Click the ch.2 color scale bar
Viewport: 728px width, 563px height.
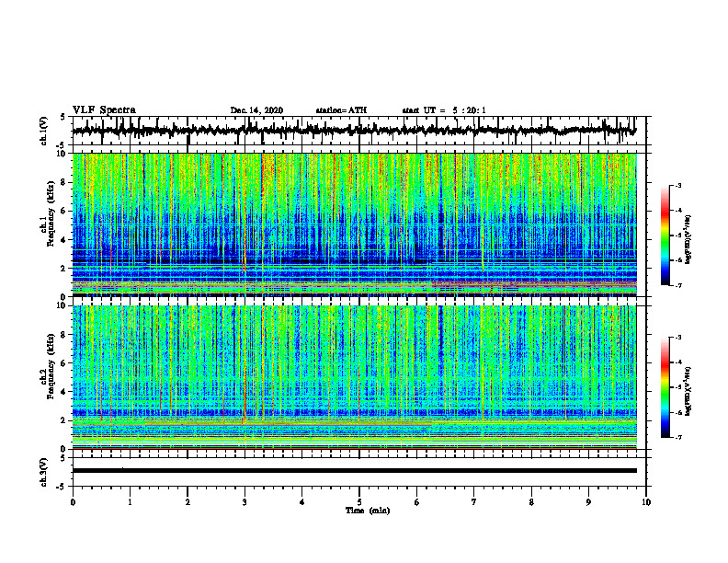[665, 387]
